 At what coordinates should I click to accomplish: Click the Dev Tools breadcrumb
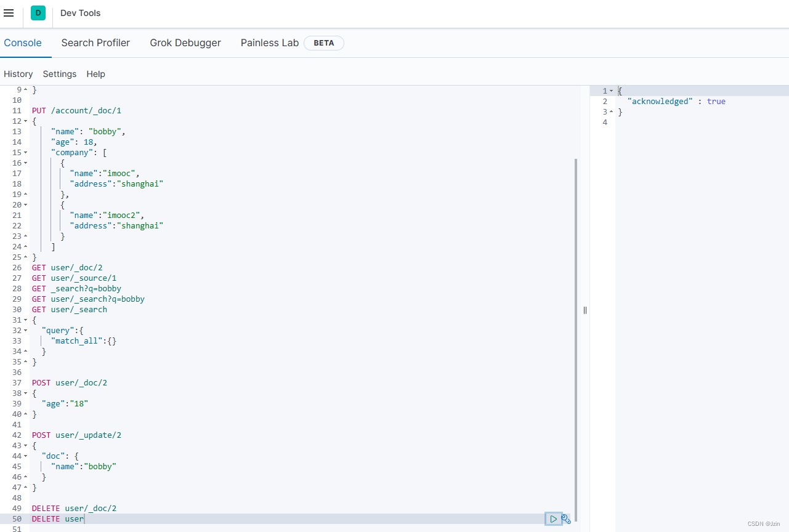81,13
